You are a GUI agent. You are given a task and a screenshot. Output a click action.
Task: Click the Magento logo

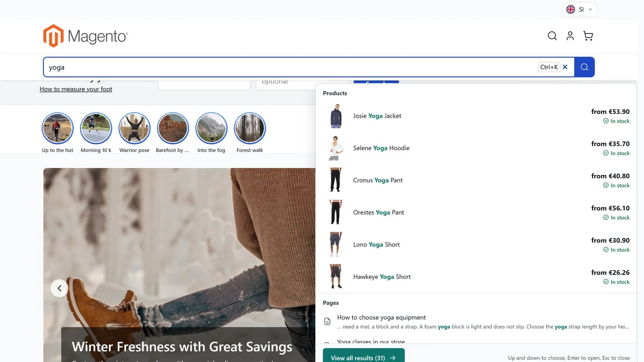pos(86,36)
